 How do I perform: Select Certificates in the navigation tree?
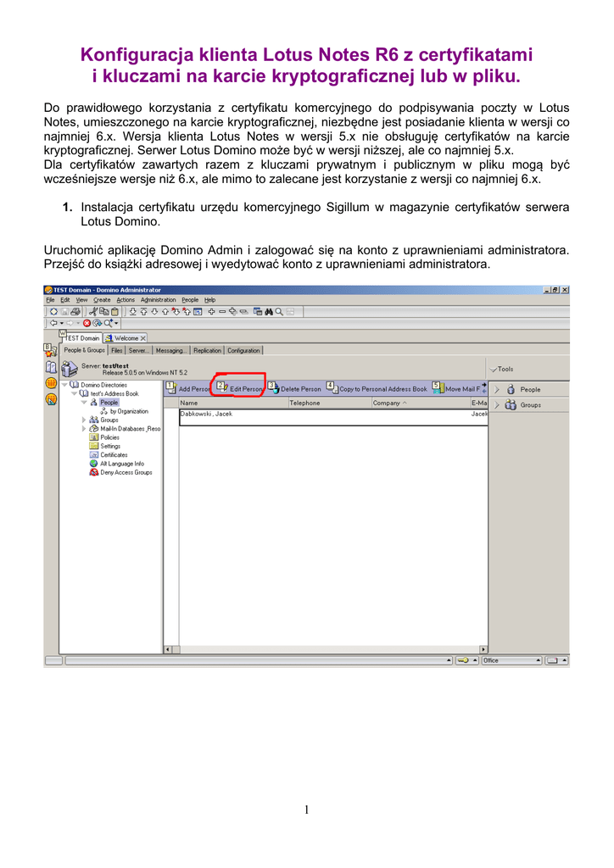tap(114, 455)
